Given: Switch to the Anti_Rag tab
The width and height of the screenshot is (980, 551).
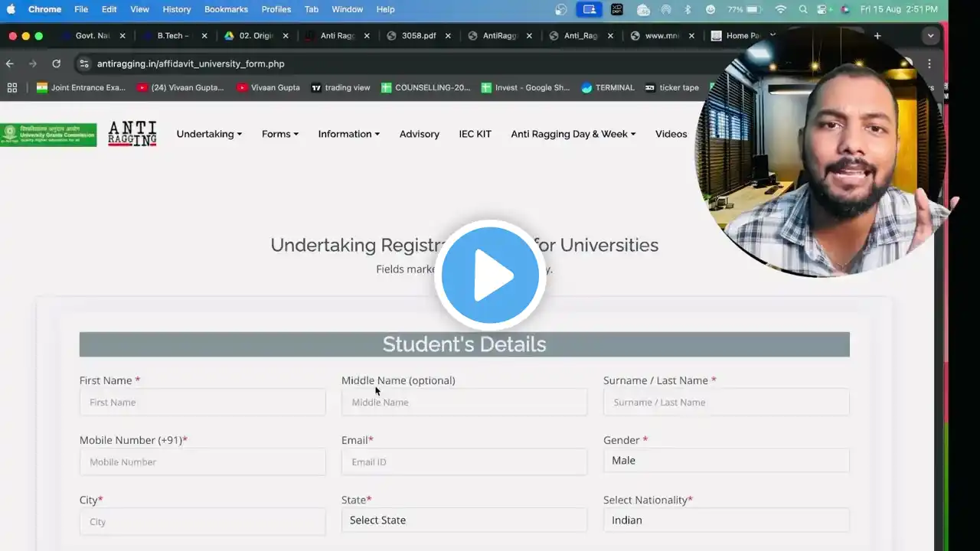Looking at the screenshot, I should (x=580, y=35).
